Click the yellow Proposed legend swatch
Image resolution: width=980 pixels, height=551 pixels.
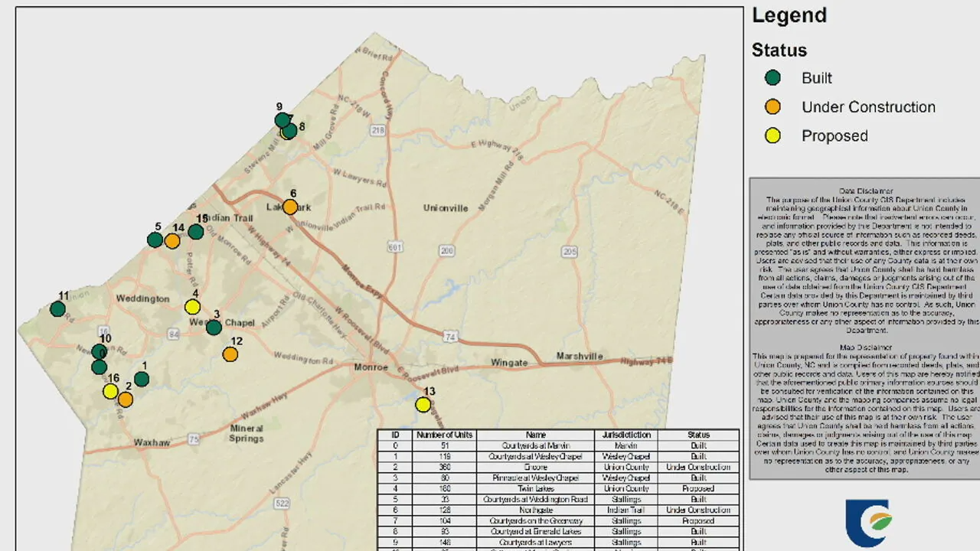pyautogui.click(x=773, y=136)
